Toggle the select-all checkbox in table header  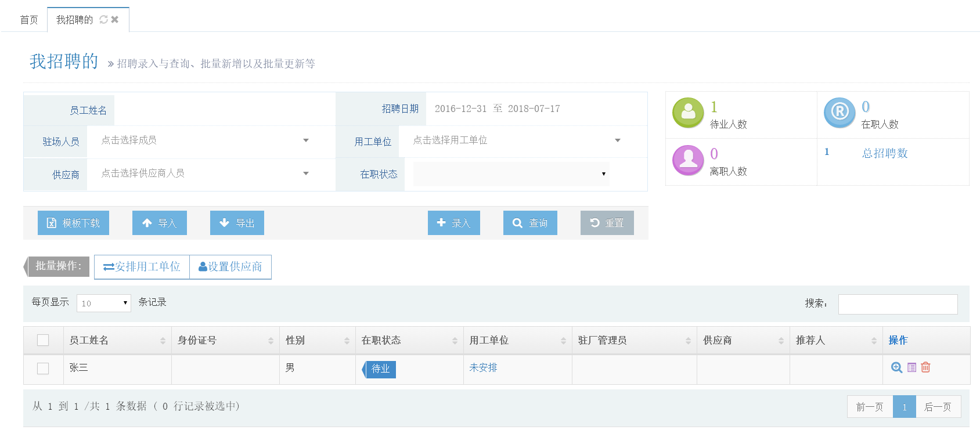(x=43, y=340)
